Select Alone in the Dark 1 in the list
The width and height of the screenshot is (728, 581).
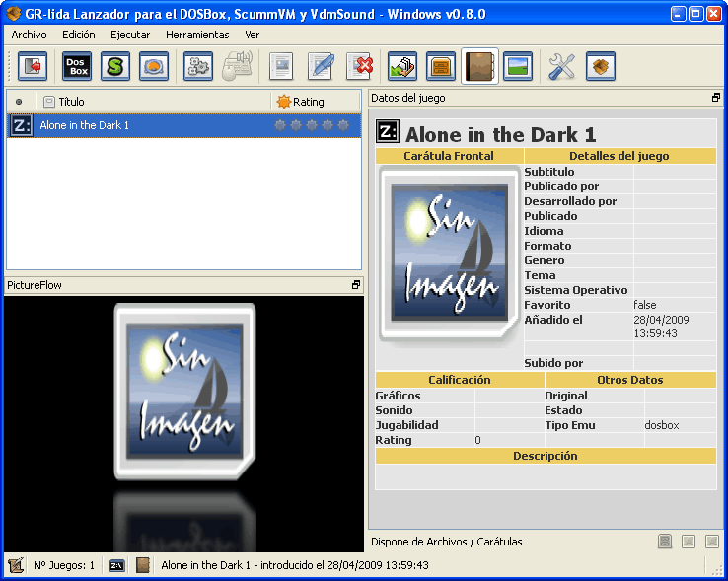183,125
